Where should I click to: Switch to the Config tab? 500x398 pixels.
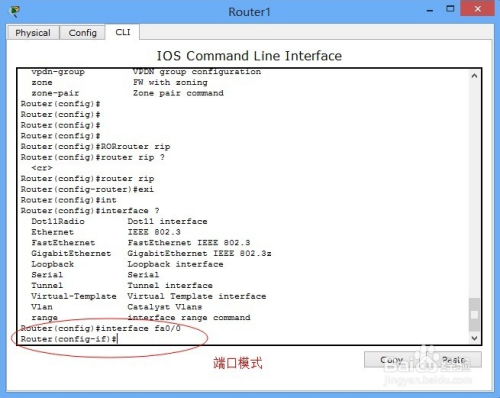[x=83, y=33]
